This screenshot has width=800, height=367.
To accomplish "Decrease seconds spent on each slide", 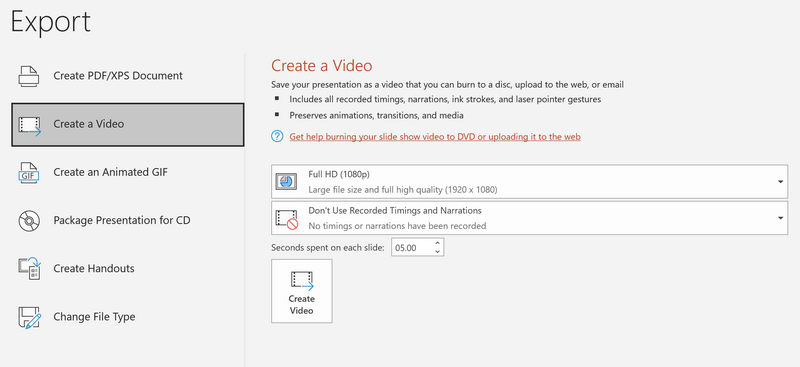I will pos(437,252).
